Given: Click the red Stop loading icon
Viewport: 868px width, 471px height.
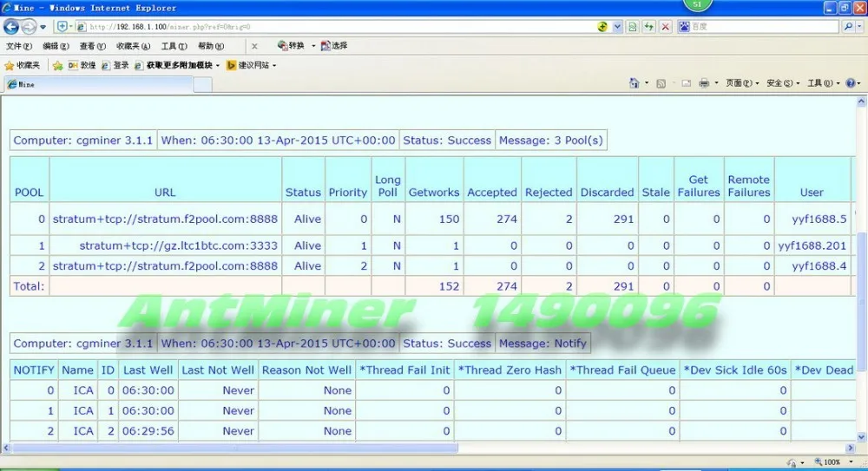Looking at the screenshot, I should click(x=666, y=27).
